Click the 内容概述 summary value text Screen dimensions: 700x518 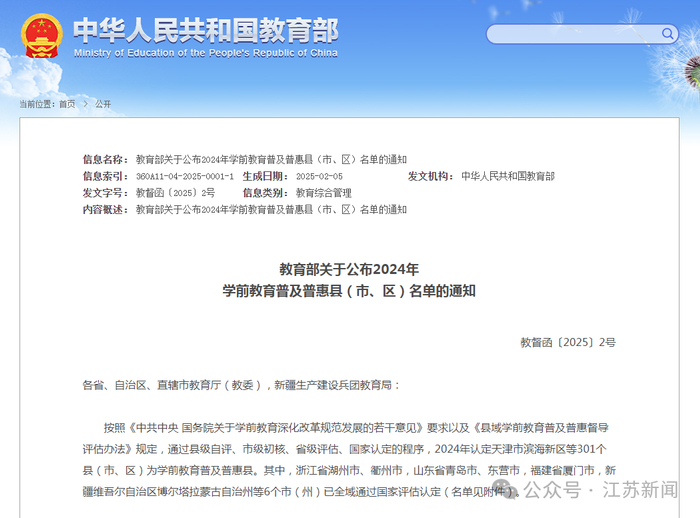coord(271,209)
